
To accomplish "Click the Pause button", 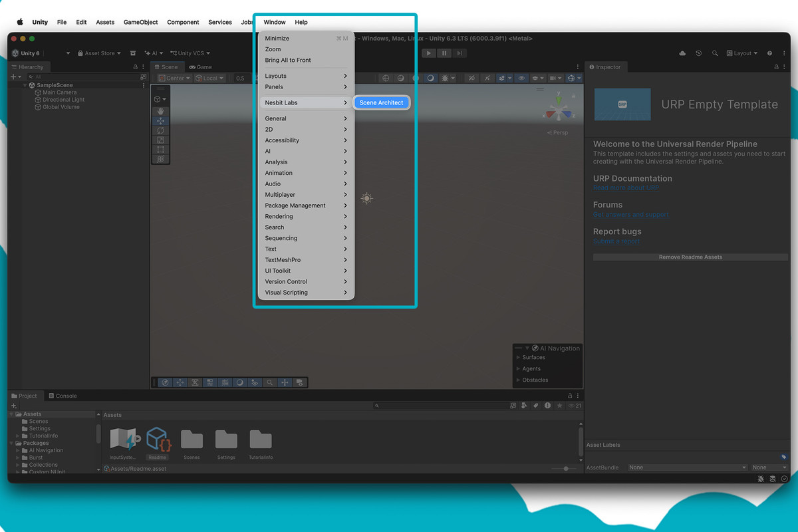I will 444,53.
